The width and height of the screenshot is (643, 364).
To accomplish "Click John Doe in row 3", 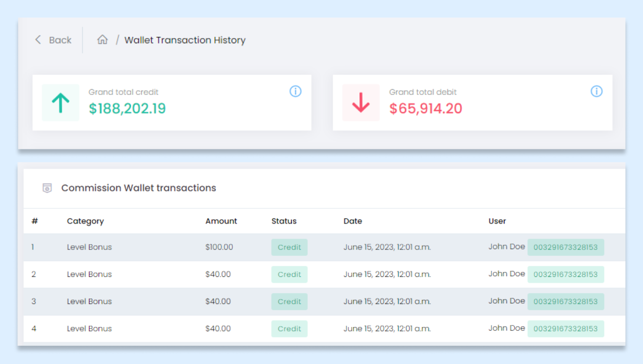I will tap(507, 301).
